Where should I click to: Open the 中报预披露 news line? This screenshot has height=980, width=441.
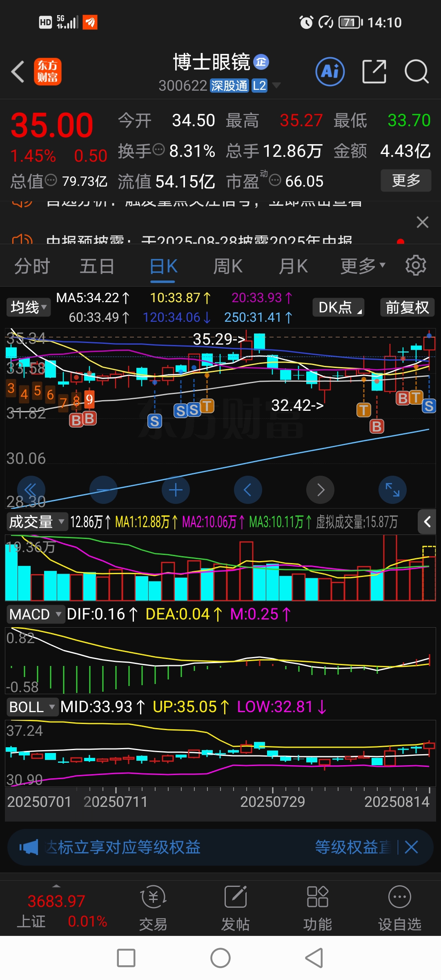click(x=199, y=240)
